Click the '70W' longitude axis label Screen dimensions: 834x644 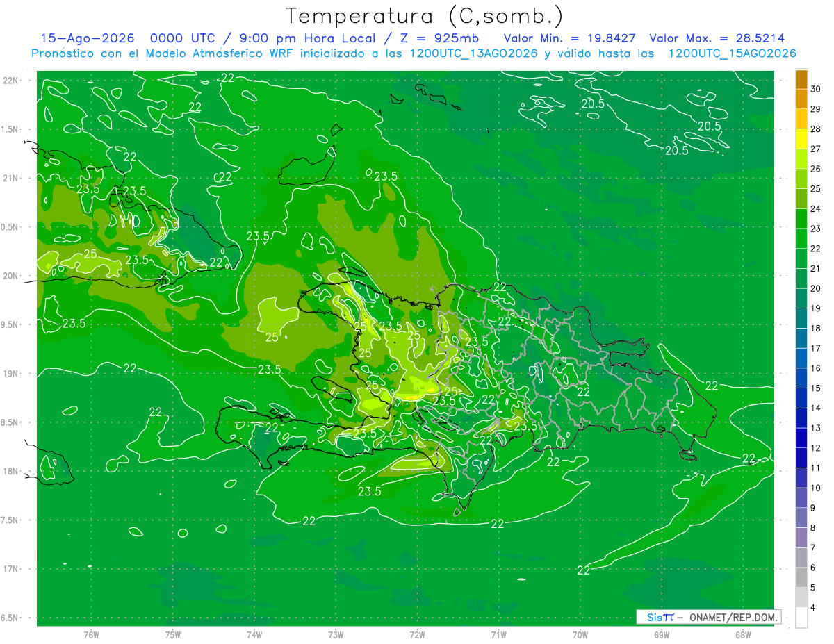click(580, 635)
